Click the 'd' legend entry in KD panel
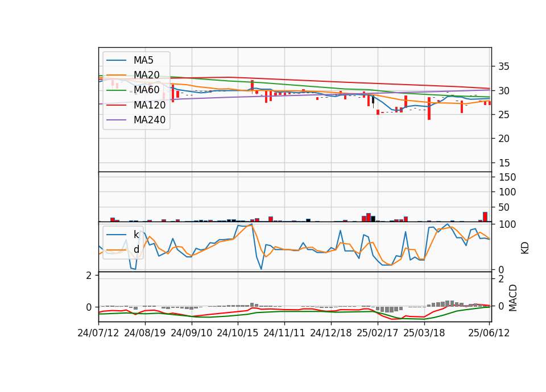This screenshot has width=546, height=392. (x=136, y=249)
